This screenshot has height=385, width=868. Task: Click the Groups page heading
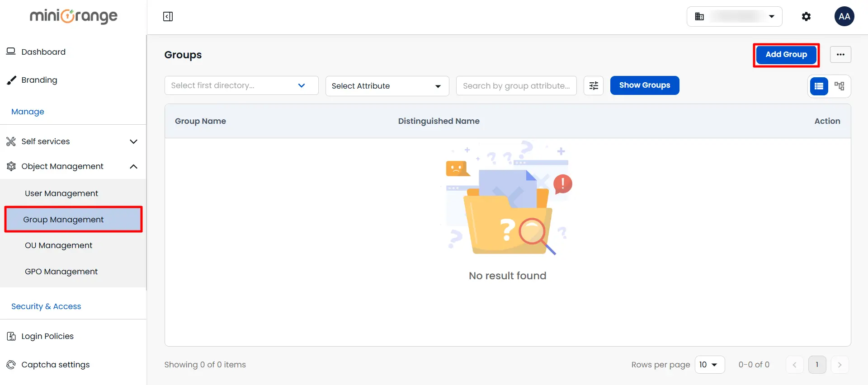click(183, 55)
